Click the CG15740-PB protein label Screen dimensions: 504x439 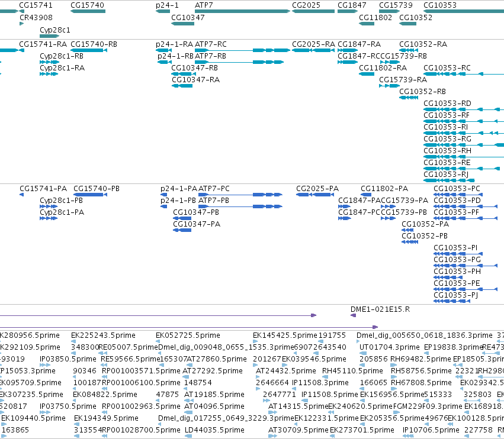(x=97, y=189)
